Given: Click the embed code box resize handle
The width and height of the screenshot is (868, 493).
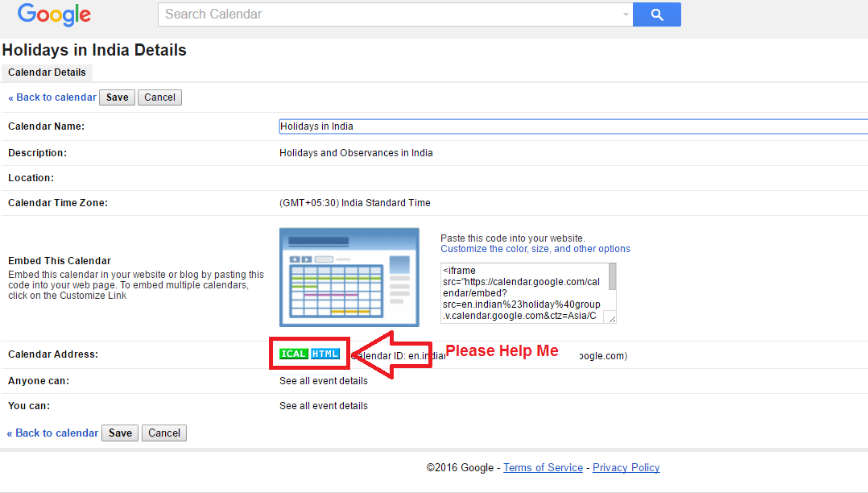Looking at the screenshot, I should pyautogui.click(x=612, y=318).
